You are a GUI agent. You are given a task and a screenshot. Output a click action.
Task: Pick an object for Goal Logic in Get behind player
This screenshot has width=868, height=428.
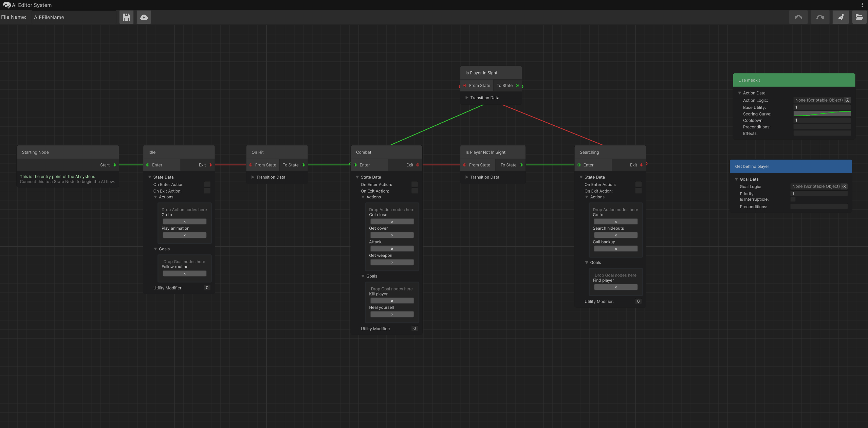[844, 186]
